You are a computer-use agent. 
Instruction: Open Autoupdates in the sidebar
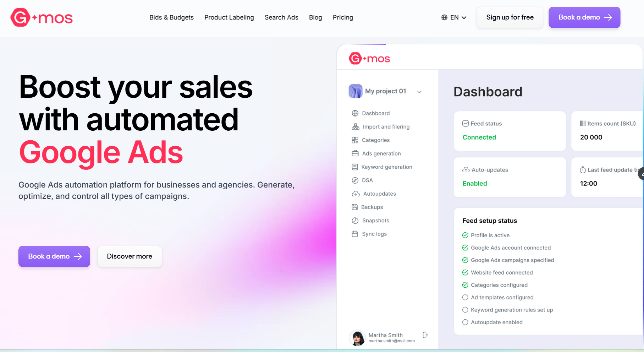(x=380, y=194)
